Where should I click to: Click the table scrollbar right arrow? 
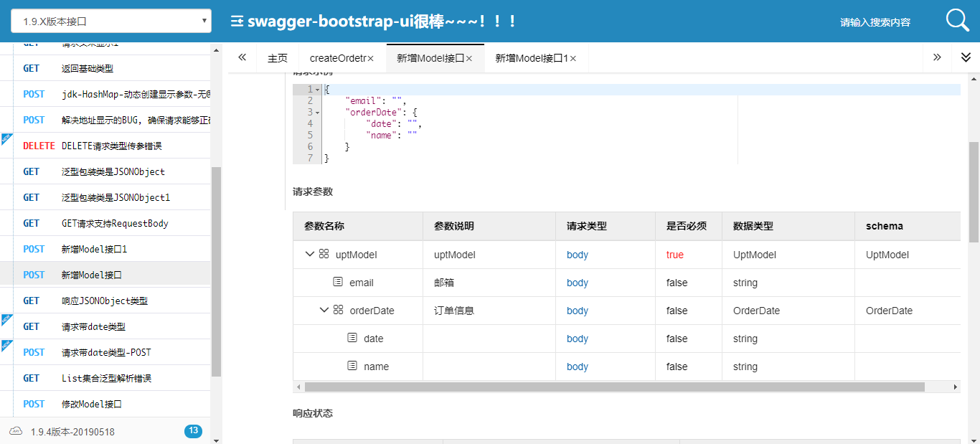coord(955,387)
